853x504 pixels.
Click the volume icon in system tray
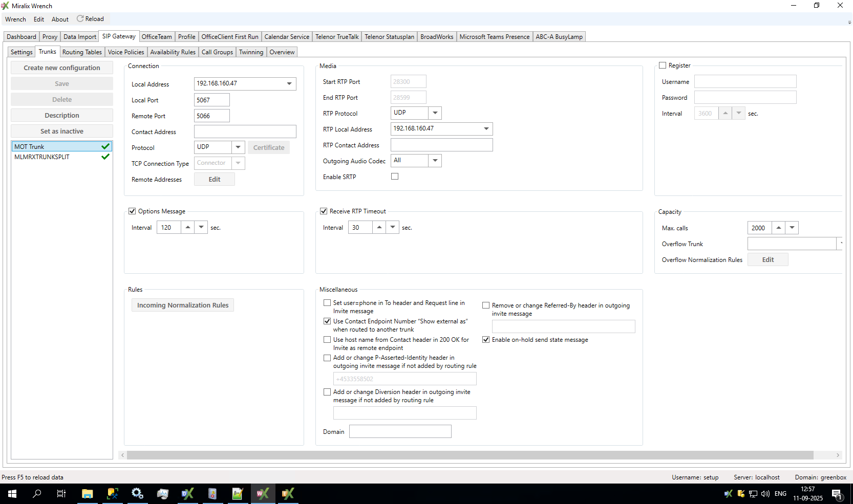tap(765, 494)
